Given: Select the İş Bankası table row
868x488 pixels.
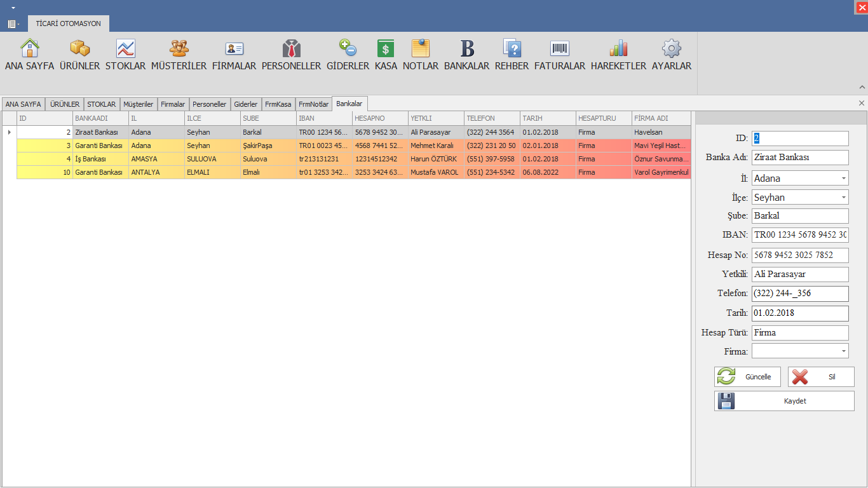Looking at the screenshot, I should [x=354, y=159].
